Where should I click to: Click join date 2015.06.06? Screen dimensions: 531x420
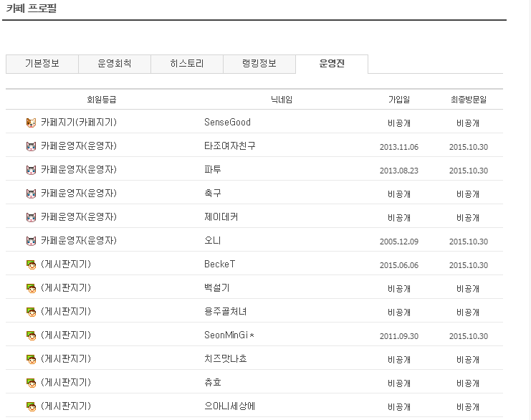pos(399,265)
